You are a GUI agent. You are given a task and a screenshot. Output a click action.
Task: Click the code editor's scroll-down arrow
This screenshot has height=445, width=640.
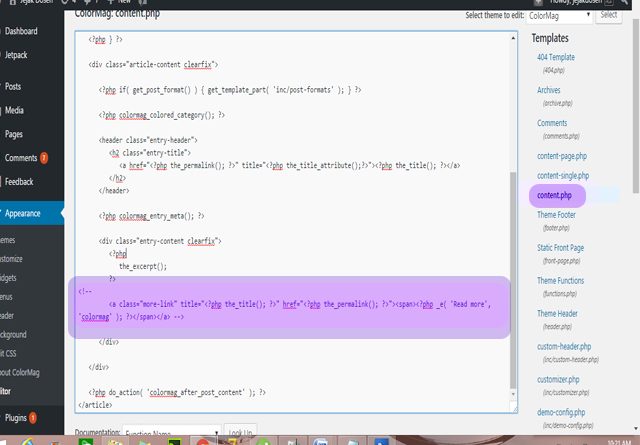coord(513,394)
